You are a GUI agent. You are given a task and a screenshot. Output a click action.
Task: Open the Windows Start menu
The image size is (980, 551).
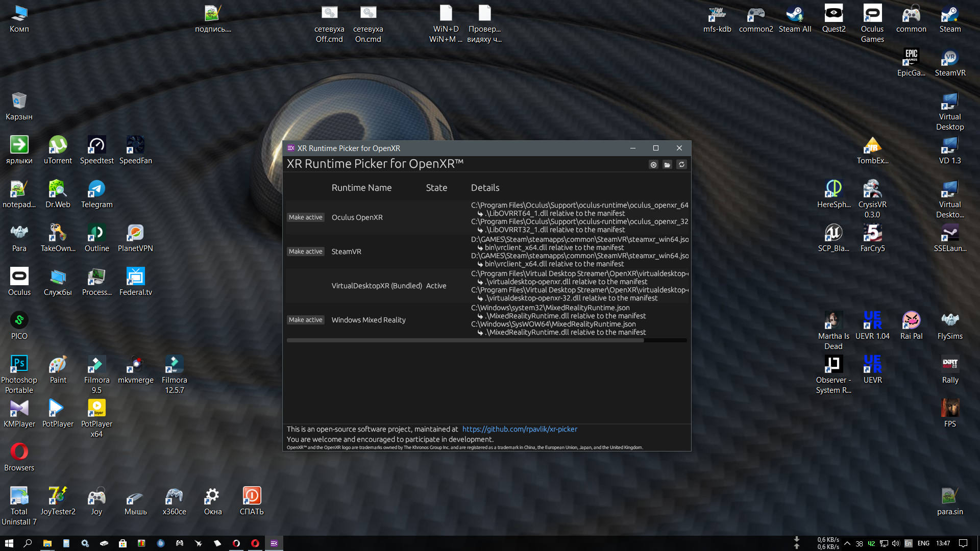tap(9, 543)
